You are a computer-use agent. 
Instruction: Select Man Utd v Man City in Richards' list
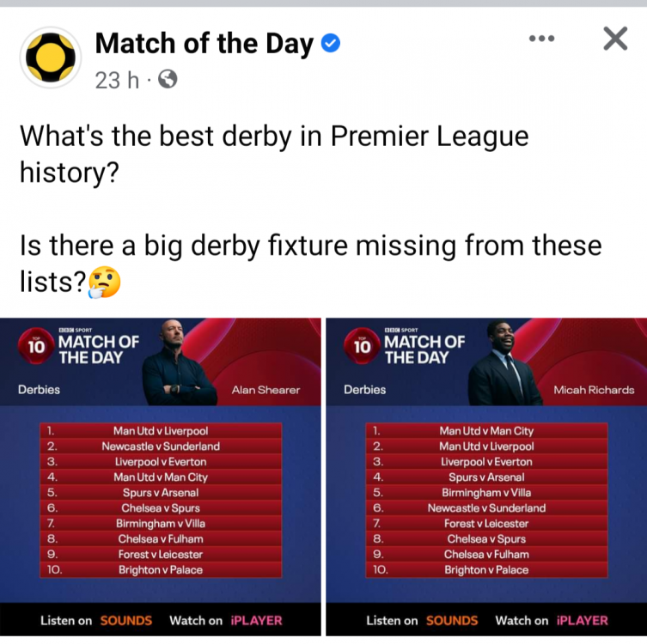[486, 430]
